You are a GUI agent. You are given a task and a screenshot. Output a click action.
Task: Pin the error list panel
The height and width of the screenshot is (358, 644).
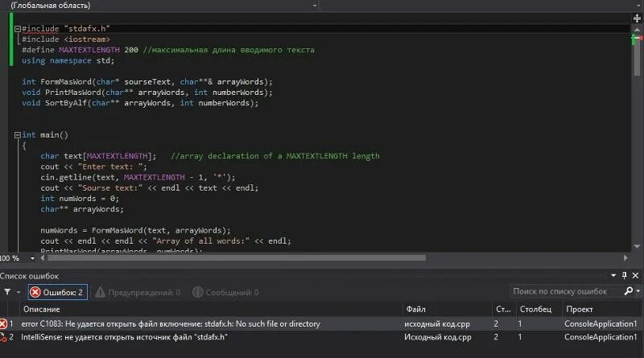(625, 275)
